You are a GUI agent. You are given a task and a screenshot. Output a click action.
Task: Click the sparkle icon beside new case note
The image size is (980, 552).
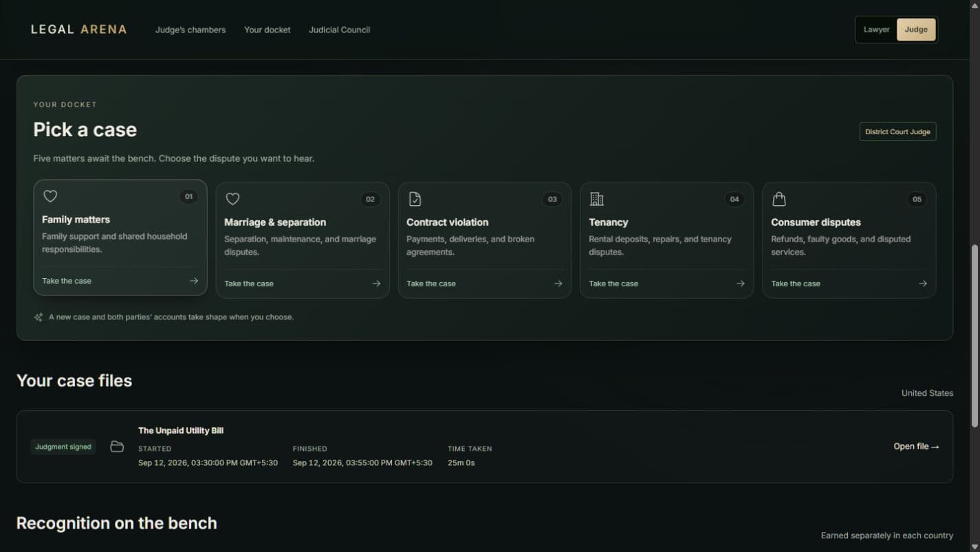[x=39, y=317]
